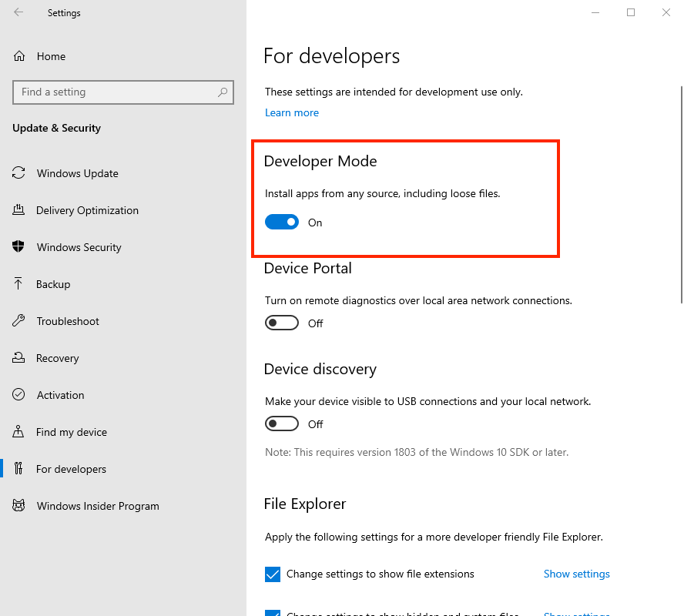This screenshot has height=616, width=684.
Task: Turn off the Developer Mode toggle
Action: pyautogui.click(x=282, y=222)
